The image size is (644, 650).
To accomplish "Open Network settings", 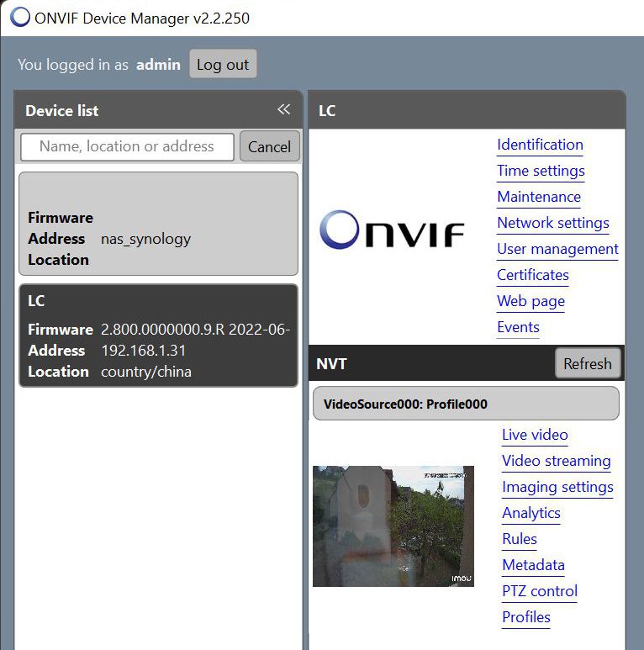I will tap(553, 224).
